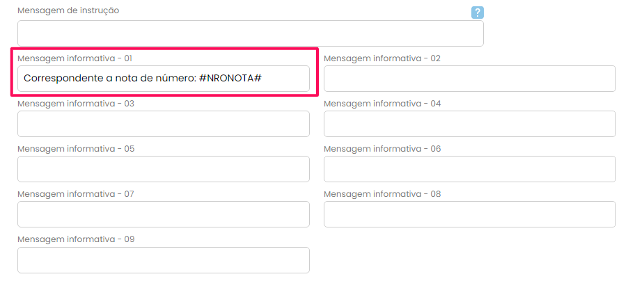Click the Mensagem informativa - 01 text field
Screen dimensions: 644x288
[x=164, y=79]
